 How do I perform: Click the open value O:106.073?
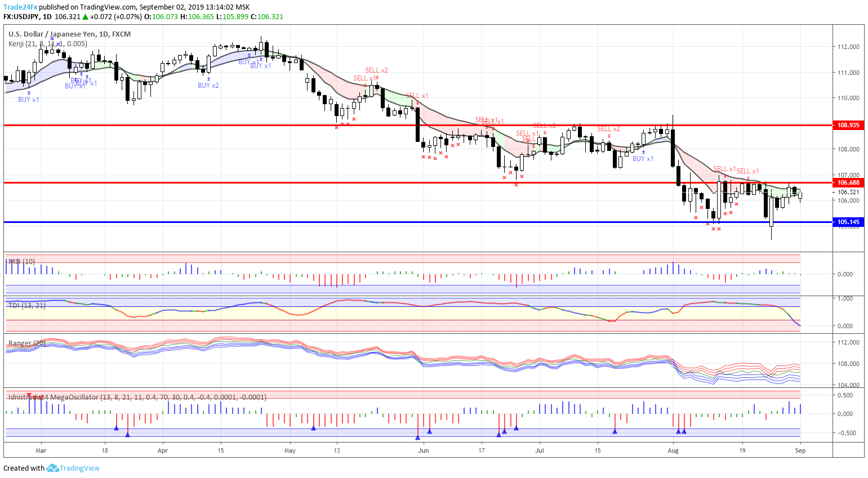point(161,17)
